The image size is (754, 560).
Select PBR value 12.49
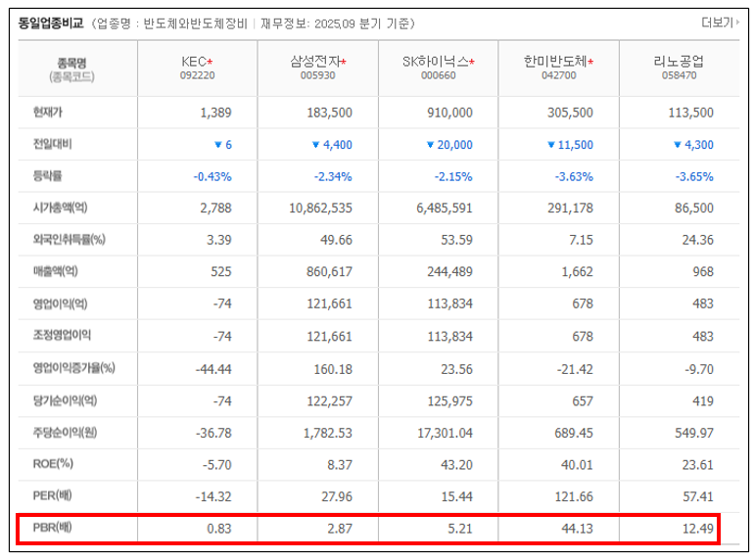(698, 529)
